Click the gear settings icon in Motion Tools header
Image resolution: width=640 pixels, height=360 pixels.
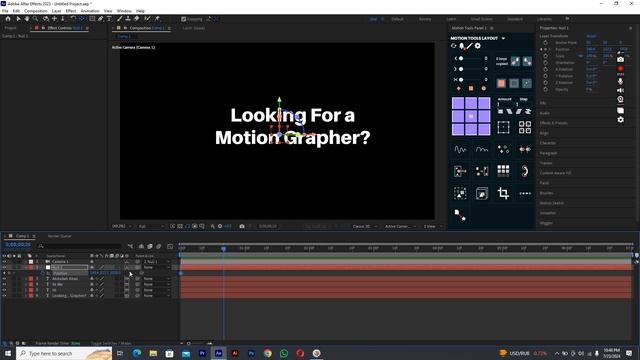coord(478,46)
